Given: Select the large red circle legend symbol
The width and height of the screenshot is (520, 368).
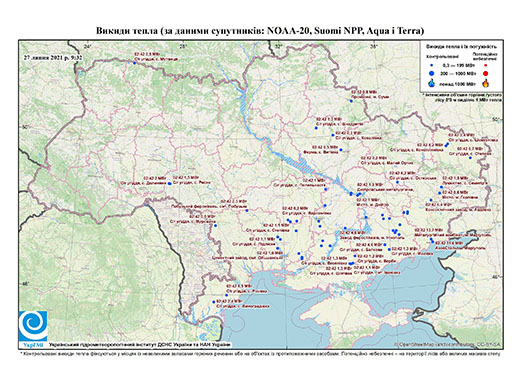Looking at the screenshot, I should coord(486,73).
